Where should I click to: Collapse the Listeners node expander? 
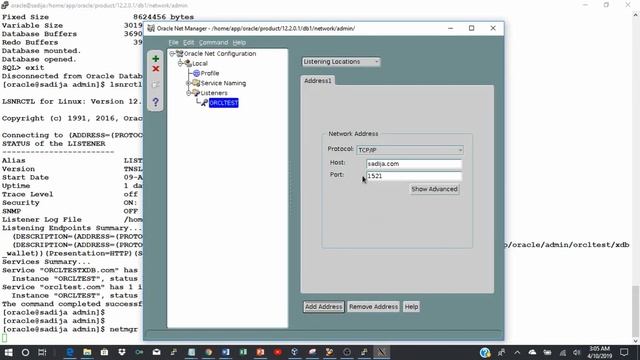click(x=188, y=93)
